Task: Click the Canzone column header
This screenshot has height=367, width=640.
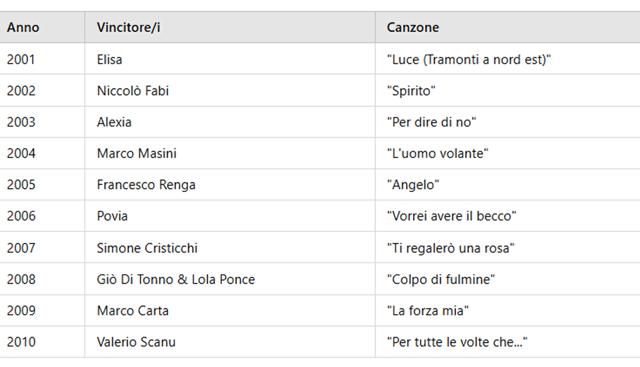Action: tap(413, 27)
